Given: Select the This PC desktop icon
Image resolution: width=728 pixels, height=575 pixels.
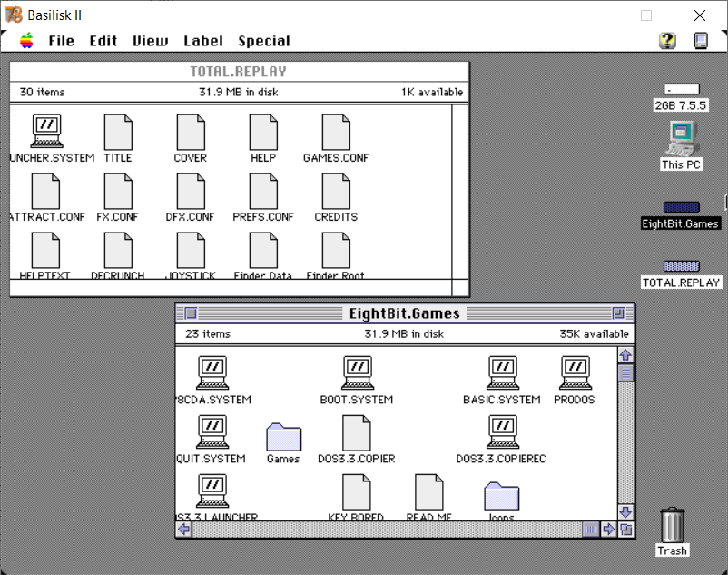Looking at the screenshot, I should point(681,138).
